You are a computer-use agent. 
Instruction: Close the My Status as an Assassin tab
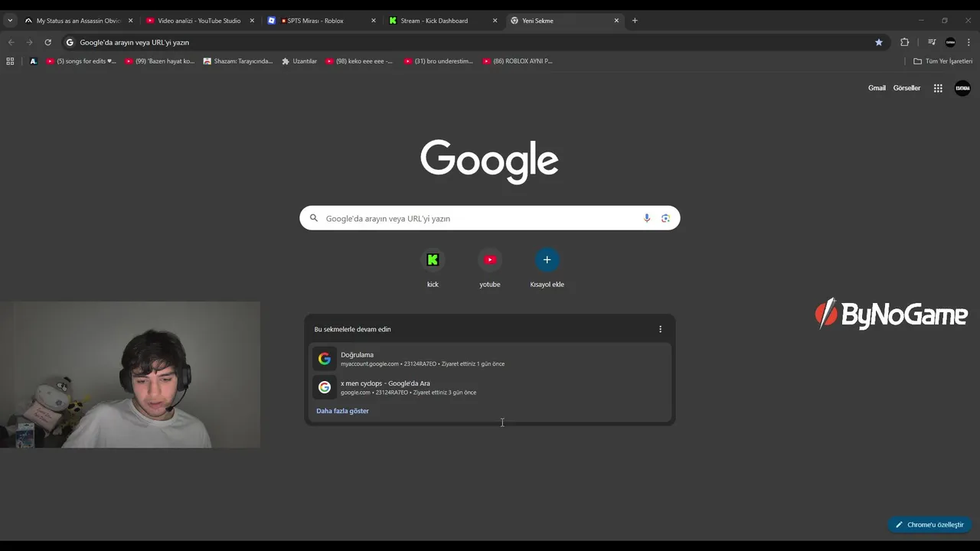click(130, 21)
